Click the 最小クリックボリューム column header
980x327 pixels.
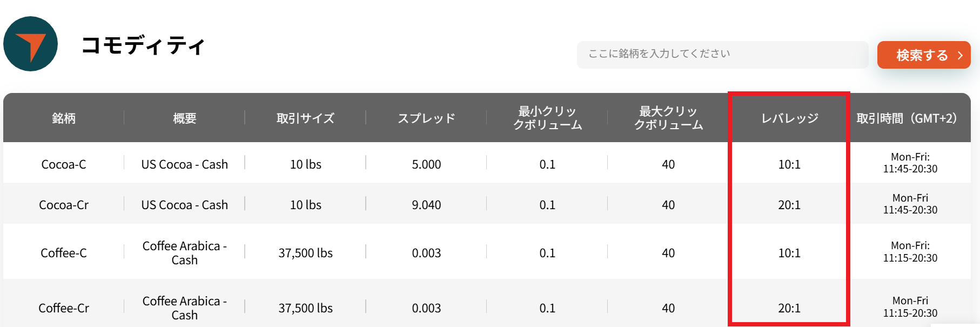(x=547, y=118)
